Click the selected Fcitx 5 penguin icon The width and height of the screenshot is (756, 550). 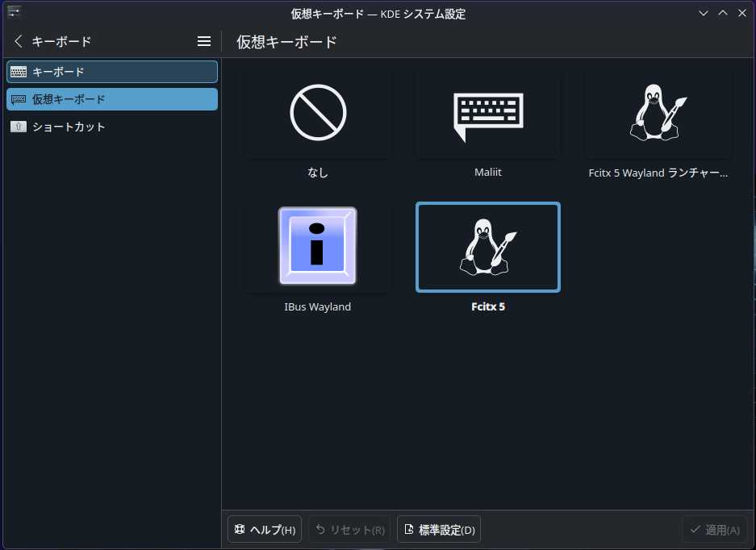point(487,247)
